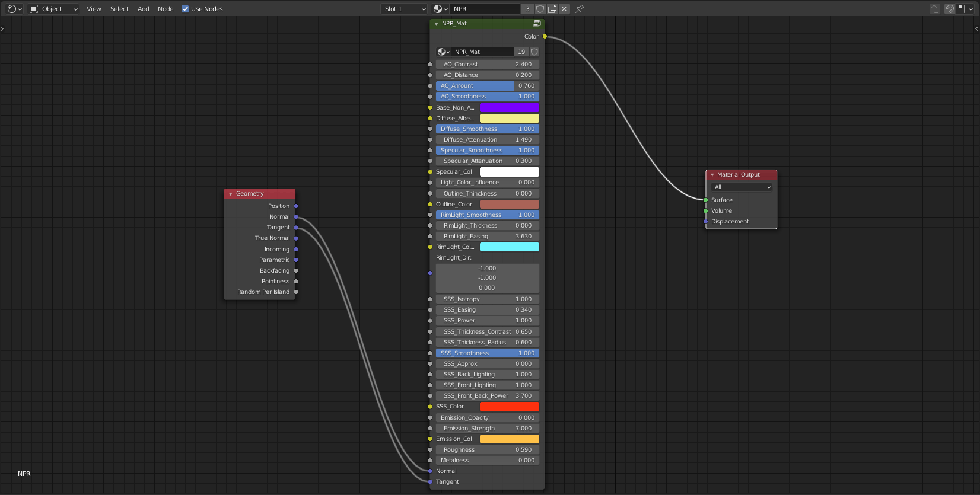Collapse the Material Output node
This screenshot has height=495, width=980.
coord(712,175)
